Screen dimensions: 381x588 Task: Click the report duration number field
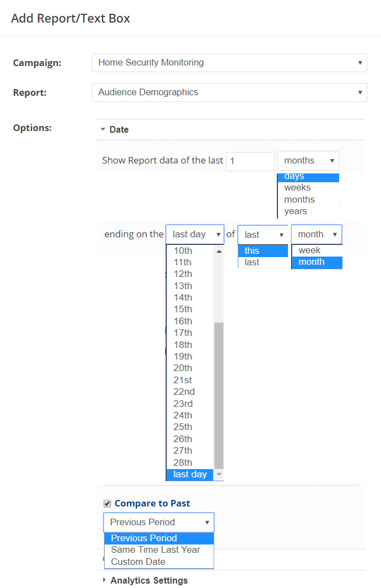(250, 161)
